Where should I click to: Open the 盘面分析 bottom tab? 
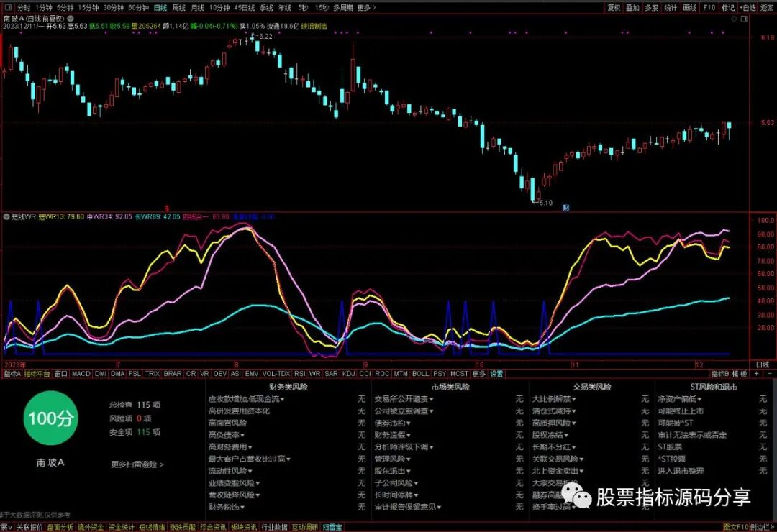60,527
